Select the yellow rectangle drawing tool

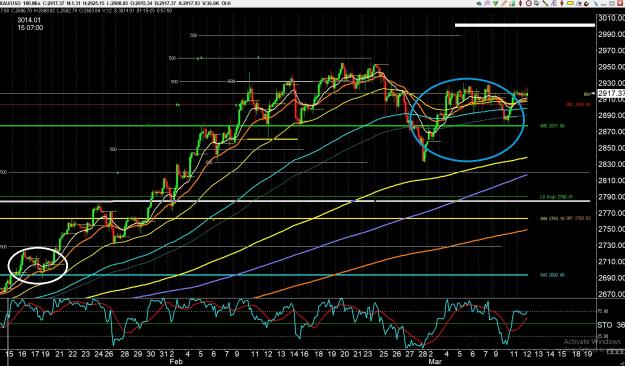[570, 3]
